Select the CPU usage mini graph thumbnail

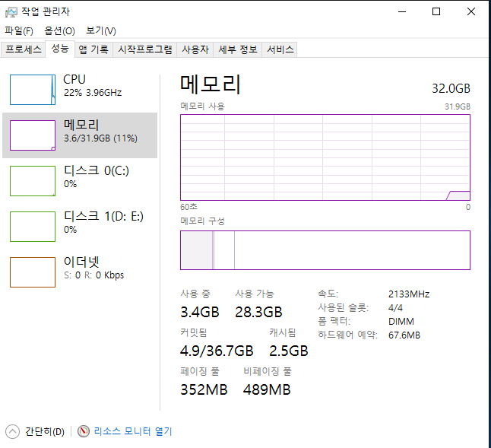pos(33,90)
